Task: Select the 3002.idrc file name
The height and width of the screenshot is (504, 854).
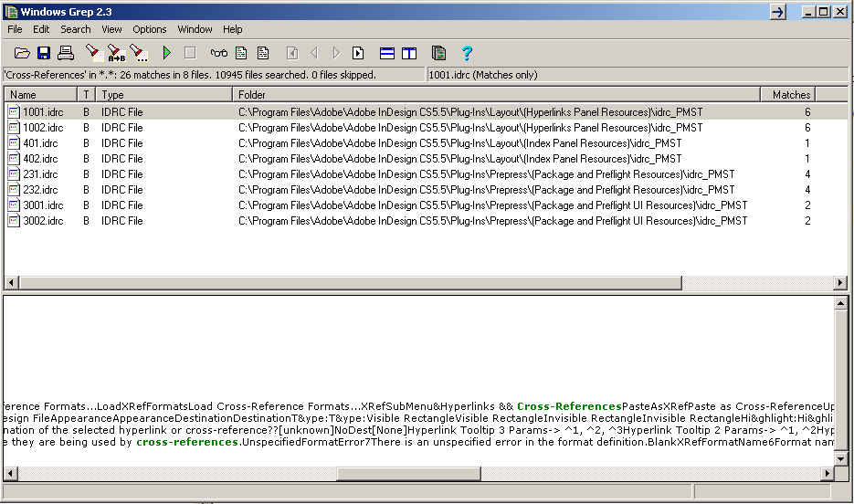Action: (43, 221)
